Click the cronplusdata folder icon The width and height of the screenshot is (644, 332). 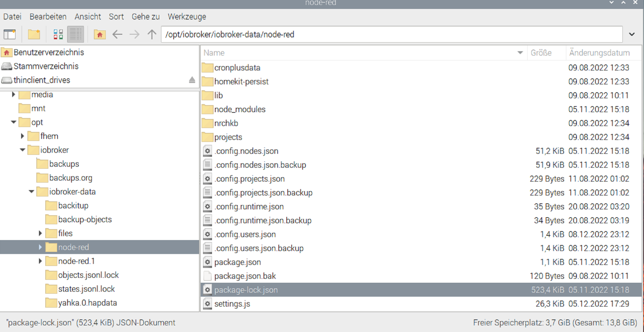tap(207, 68)
